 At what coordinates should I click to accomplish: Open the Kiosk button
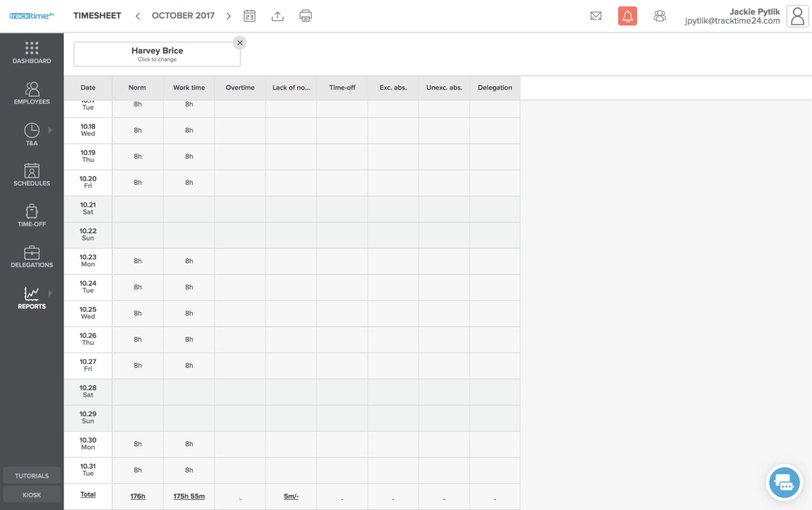(x=32, y=495)
